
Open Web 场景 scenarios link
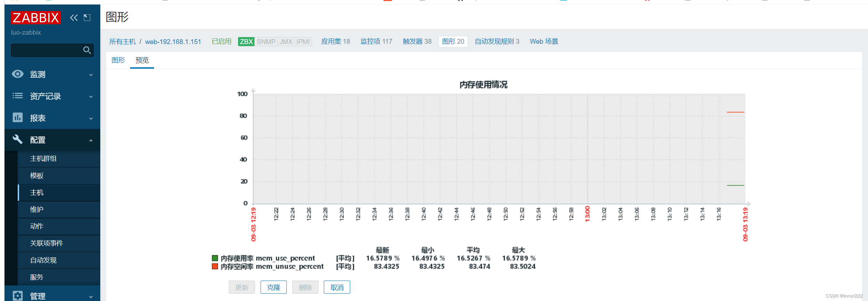click(544, 42)
